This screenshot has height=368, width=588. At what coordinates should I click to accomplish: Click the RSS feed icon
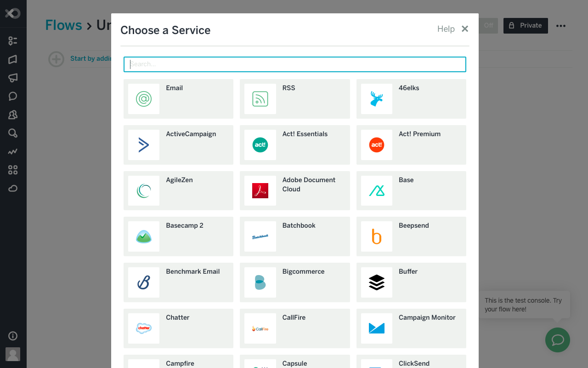tap(260, 99)
